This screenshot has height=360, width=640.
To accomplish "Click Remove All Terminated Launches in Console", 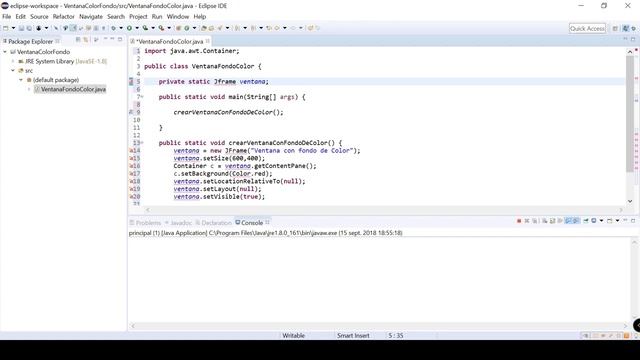I will tap(535, 221).
